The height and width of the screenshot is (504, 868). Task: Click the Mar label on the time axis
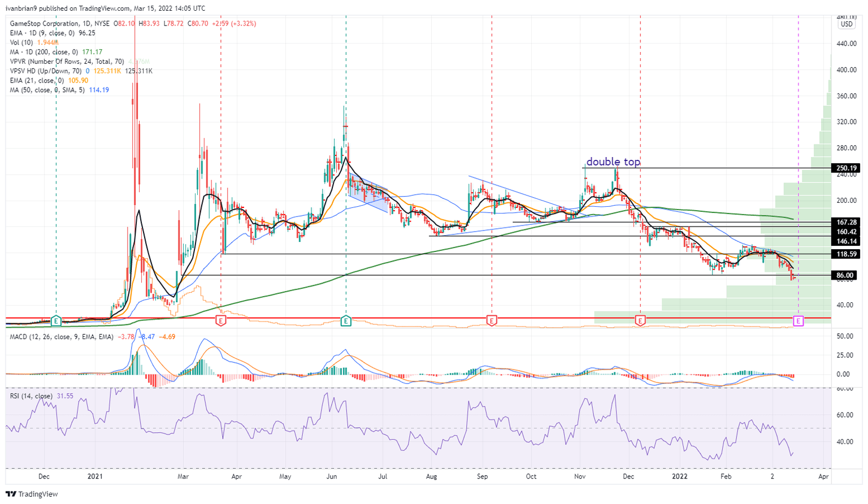[x=183, y=477]
